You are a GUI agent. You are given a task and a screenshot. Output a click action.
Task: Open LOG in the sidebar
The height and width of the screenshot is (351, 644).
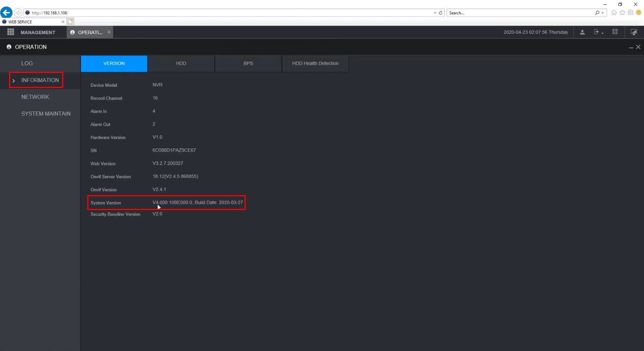click(x=27, y=63)
